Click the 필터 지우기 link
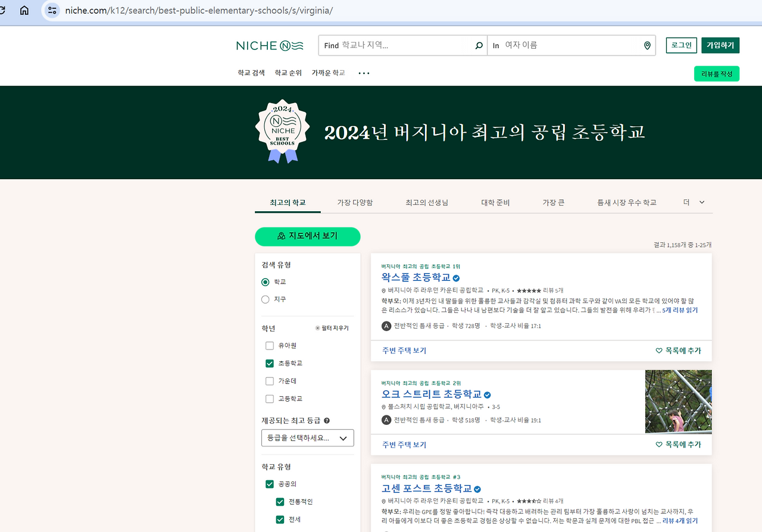 (332, 328)
